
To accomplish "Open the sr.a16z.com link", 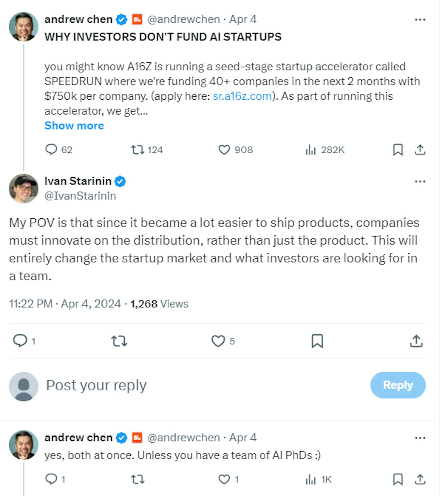I will tap(242, 96).
